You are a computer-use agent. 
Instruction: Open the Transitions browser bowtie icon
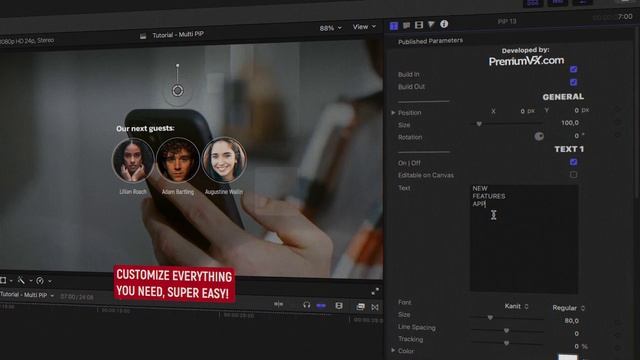click(x=375, y=307)
